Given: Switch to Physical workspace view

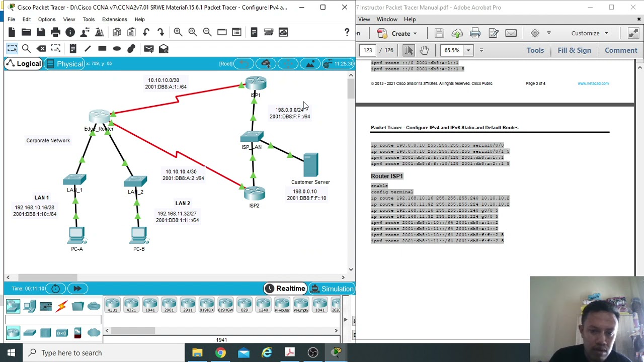Looking at the screenshot, I should pyautogui.click(x=64, y=64).
